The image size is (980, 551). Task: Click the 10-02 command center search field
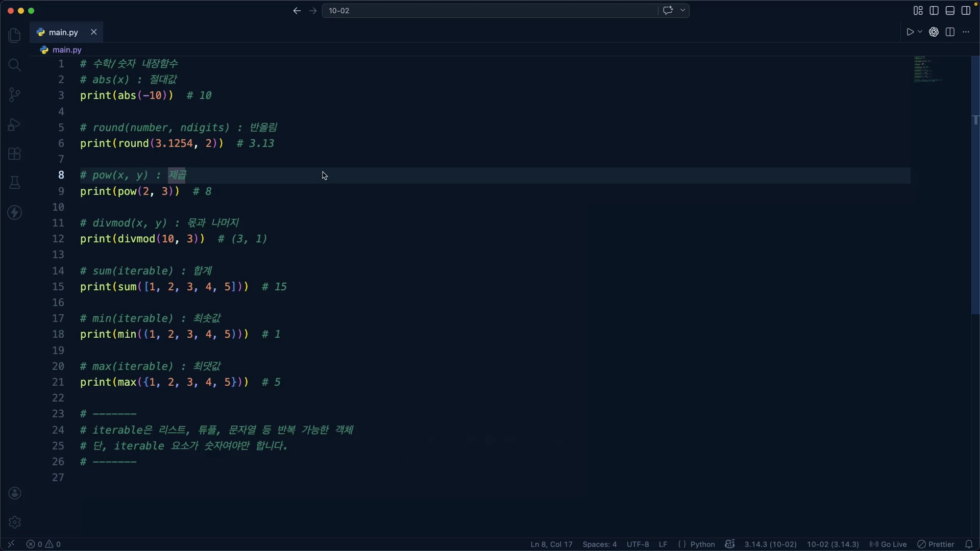[x=490, y=11]
